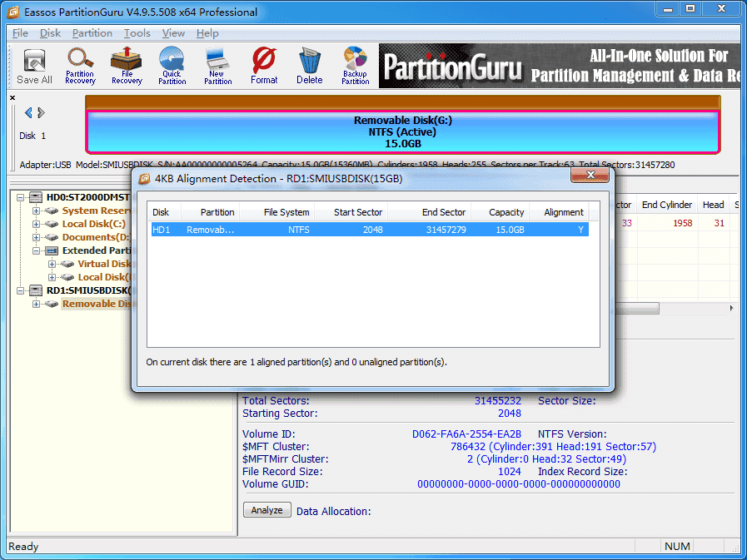Viewport: 747px width, 560px height.
Task: Sort by the Start Sector column header
Action: (x=351, y=212)
